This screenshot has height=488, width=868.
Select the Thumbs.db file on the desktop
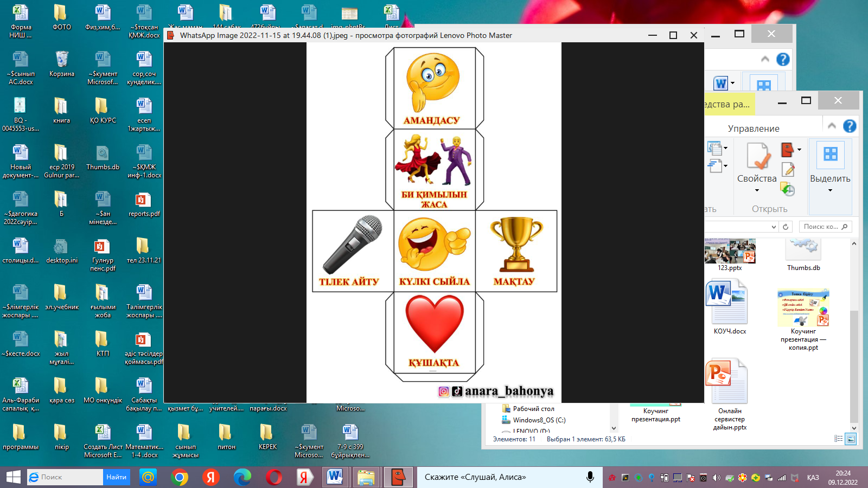(103, 157)
